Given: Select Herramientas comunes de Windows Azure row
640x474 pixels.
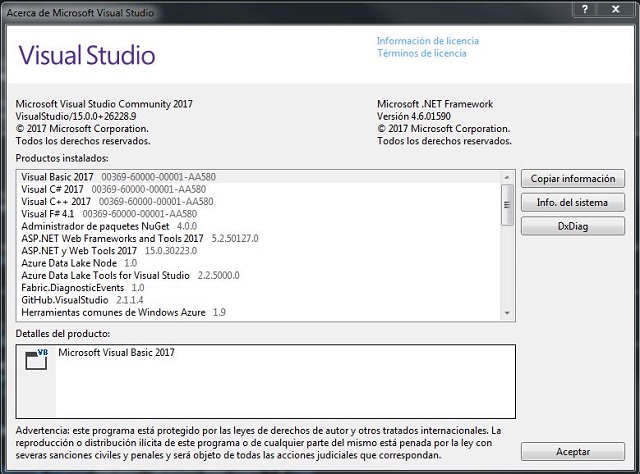Looking at the screenshot, I should coord(260,312).
